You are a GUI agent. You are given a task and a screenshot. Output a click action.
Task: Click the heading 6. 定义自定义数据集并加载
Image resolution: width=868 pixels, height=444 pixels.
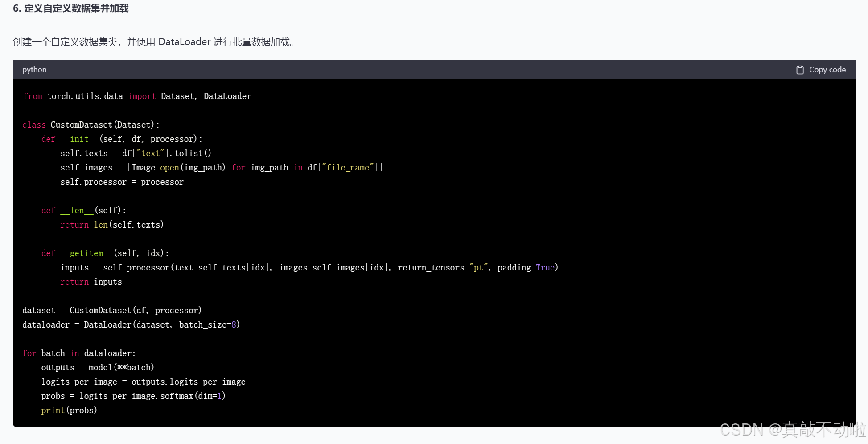71,8
